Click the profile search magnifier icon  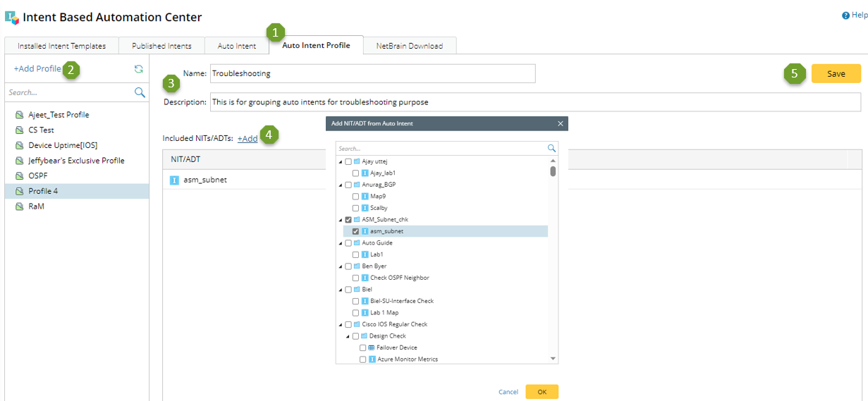point(140,92)
